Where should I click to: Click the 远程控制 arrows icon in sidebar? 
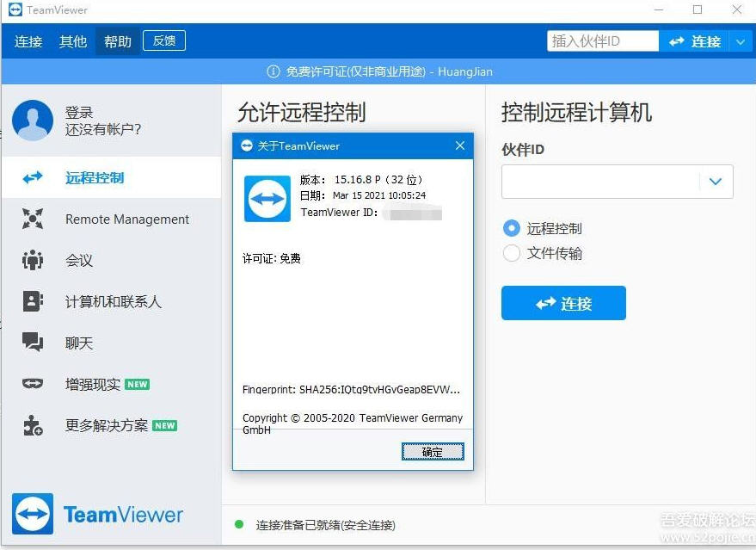(x=33, y=177)
